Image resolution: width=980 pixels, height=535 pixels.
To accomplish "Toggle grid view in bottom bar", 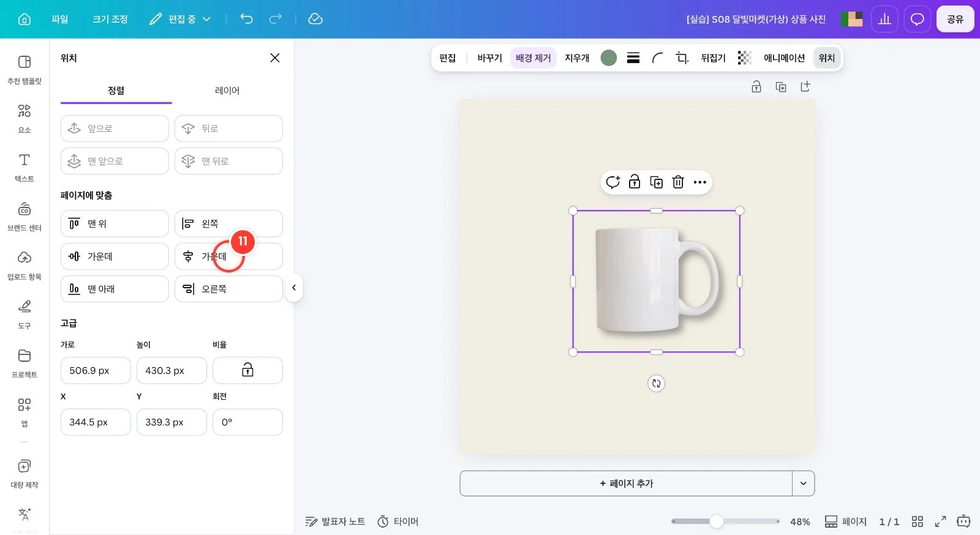I will [x=917, y=522].
